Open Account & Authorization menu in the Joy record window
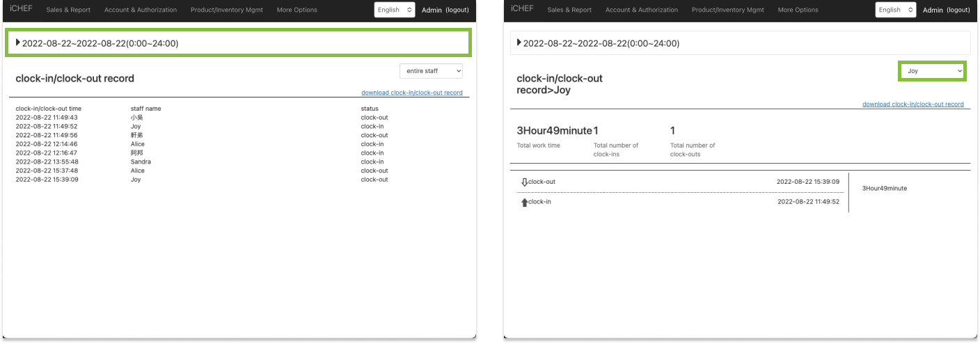Viewport: 980px width, 344px height. tap(641, 10)
